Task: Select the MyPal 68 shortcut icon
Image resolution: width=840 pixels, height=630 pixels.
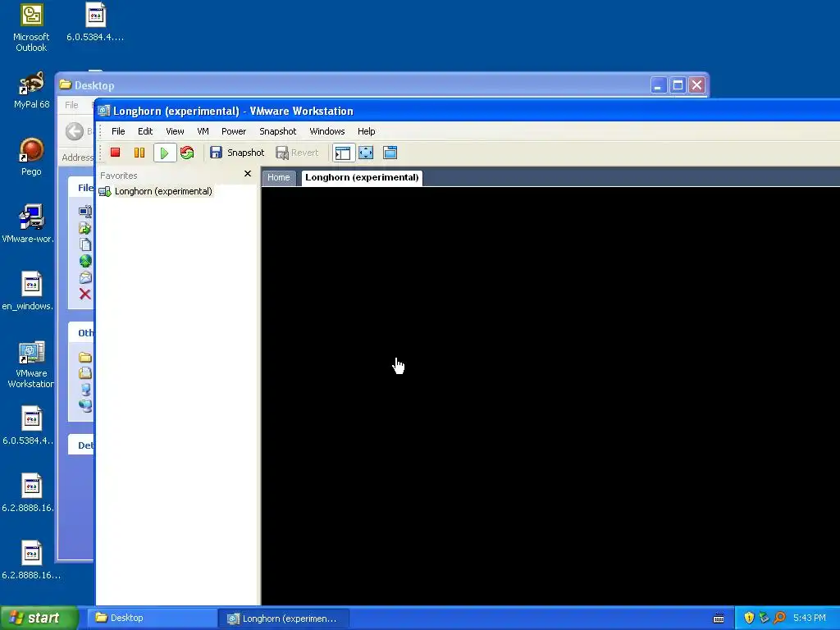Action: coord(32,90)
